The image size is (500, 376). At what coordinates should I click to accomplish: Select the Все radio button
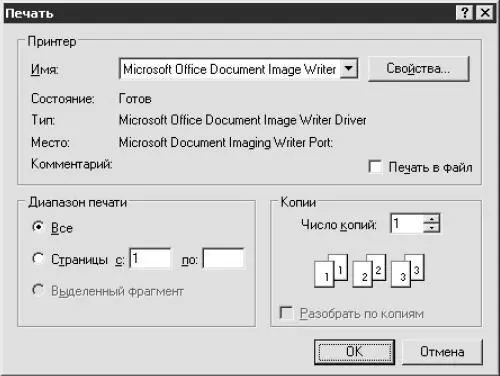[x=38, y=227]
